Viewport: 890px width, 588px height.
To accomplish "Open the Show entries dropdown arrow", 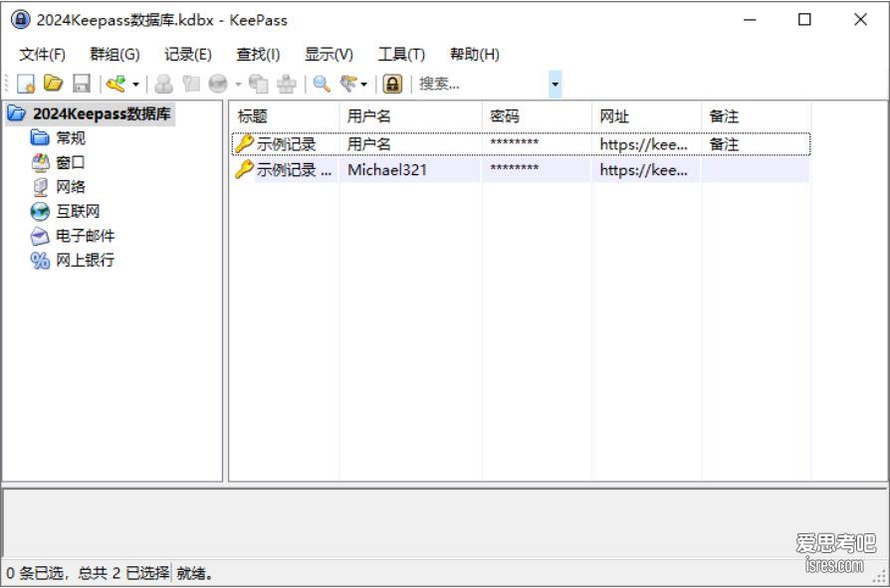I will (x=363, y=85).
